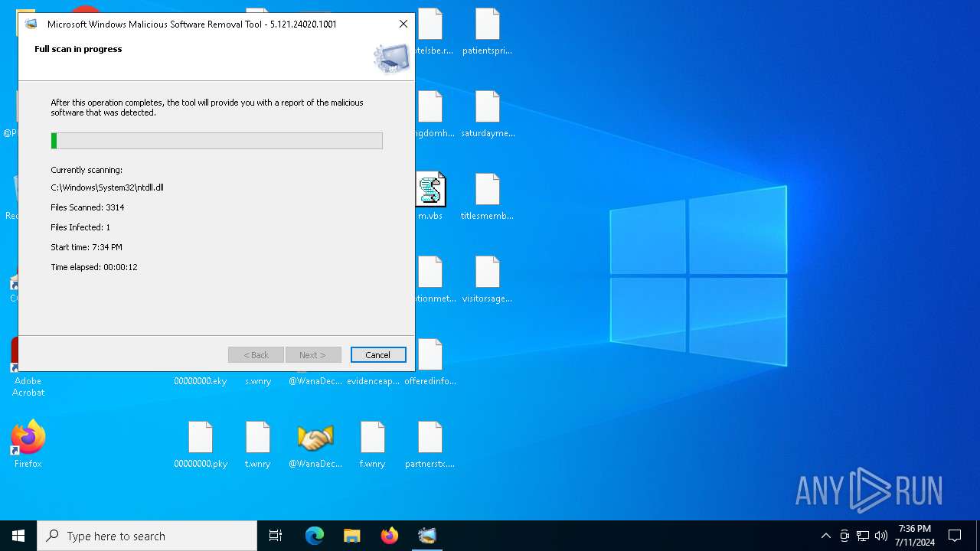The image size is (980, 551).
Task: Click the Files Infected: 1 text
Action: tap(80, 227)
